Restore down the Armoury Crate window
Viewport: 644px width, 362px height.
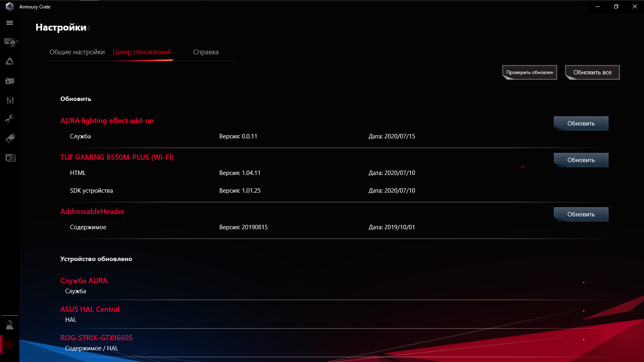(616, 6)
